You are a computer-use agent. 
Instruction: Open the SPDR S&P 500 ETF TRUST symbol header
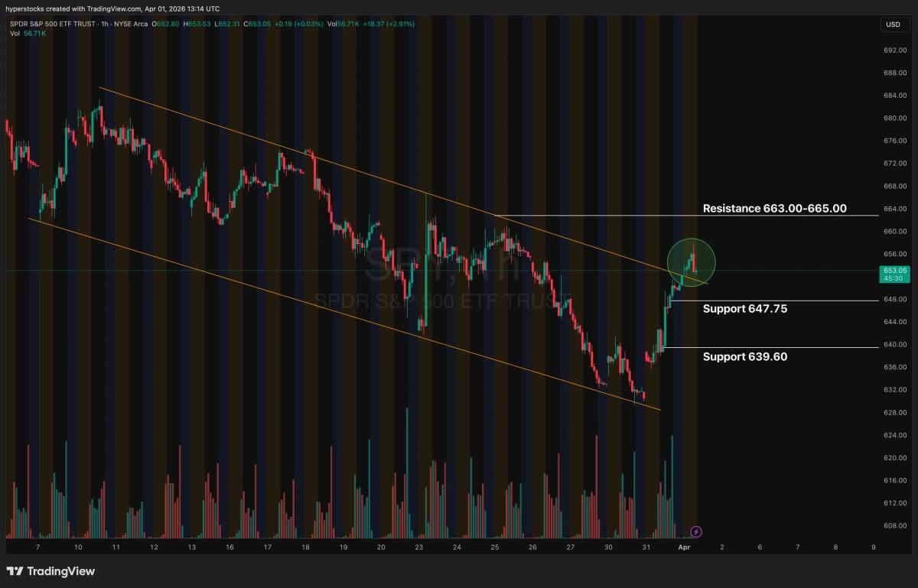coord(54,24)
